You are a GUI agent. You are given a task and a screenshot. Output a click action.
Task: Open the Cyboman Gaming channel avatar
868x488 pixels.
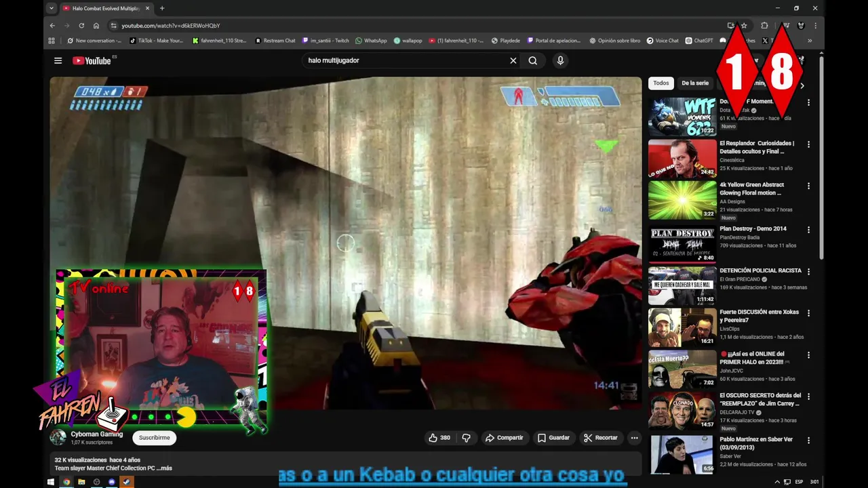(58, 438)
